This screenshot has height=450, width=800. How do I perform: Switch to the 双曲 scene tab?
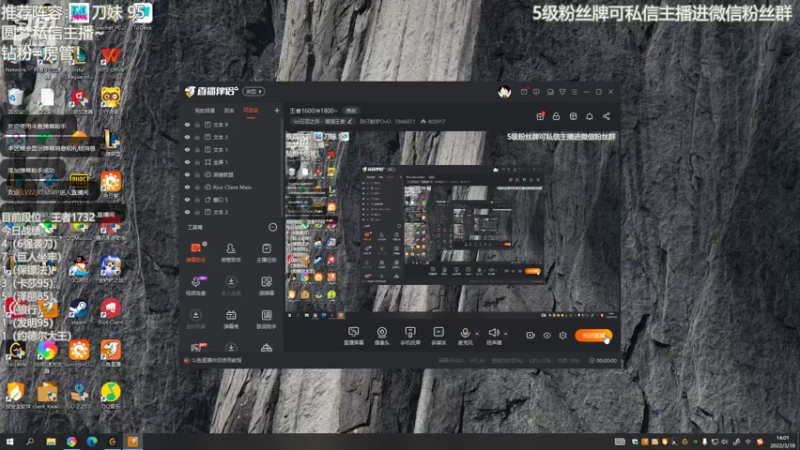click(229, 110)
